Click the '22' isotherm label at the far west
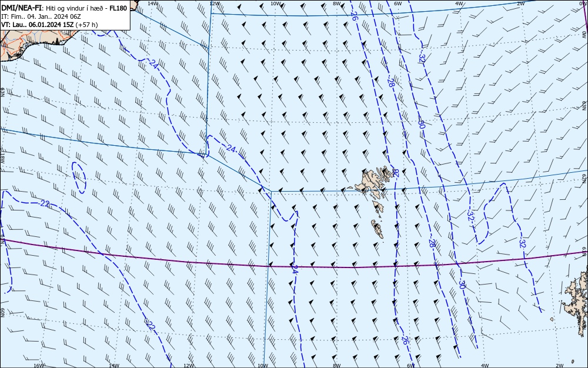Screen dimensions: 588x368 point(45,203)
